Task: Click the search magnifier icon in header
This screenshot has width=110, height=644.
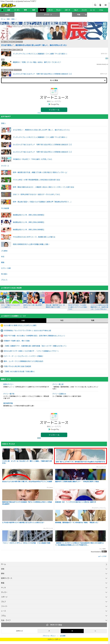Action: pos(95,5)
